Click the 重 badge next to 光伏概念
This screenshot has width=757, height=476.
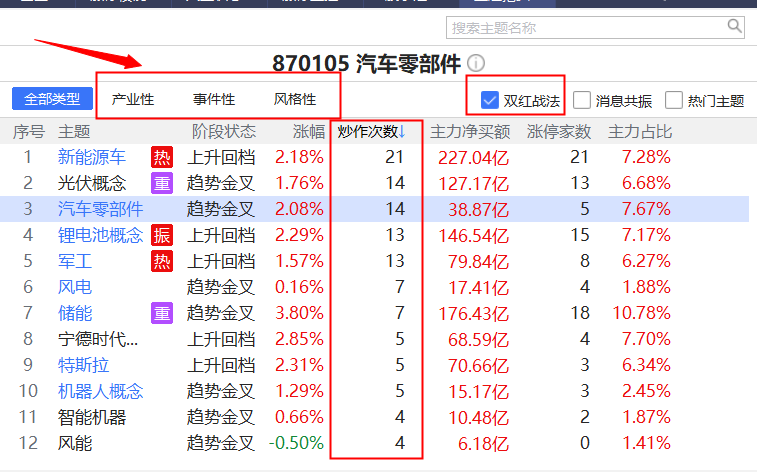[x=161, y=183]
